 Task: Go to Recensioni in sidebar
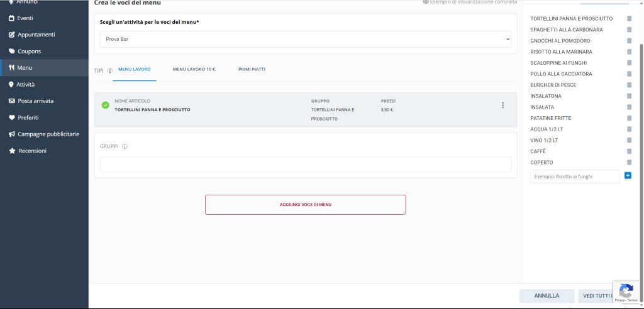32,151
